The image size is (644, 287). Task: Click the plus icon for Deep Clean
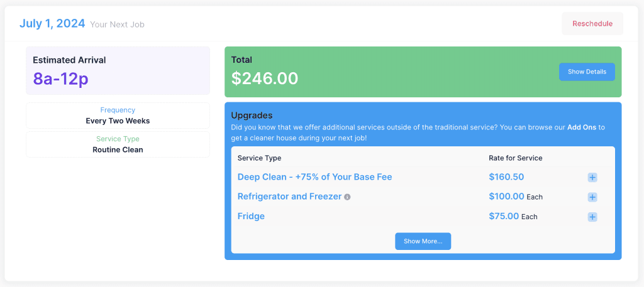[592, 178]
